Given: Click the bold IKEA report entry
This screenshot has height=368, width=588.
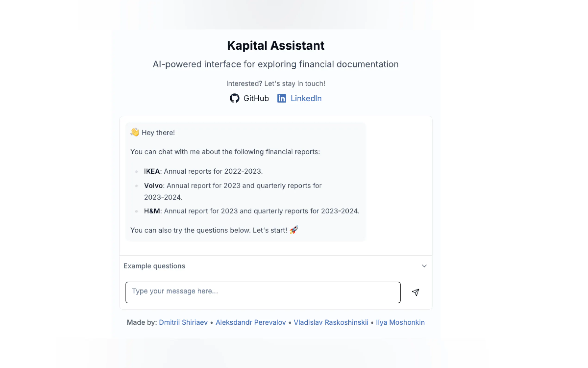Looking at the screenshot, I should 152,171.
